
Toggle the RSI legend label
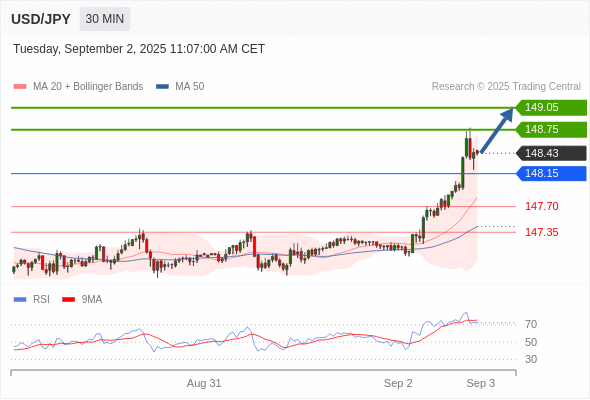[41, 300]
